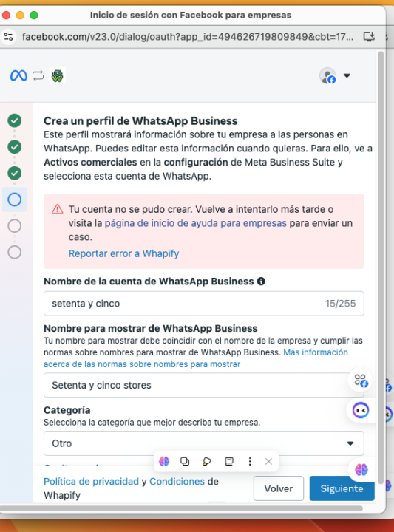Open Política de privacidad link
Viewport: 394px width, 532px height.
(x=91, y=482)
